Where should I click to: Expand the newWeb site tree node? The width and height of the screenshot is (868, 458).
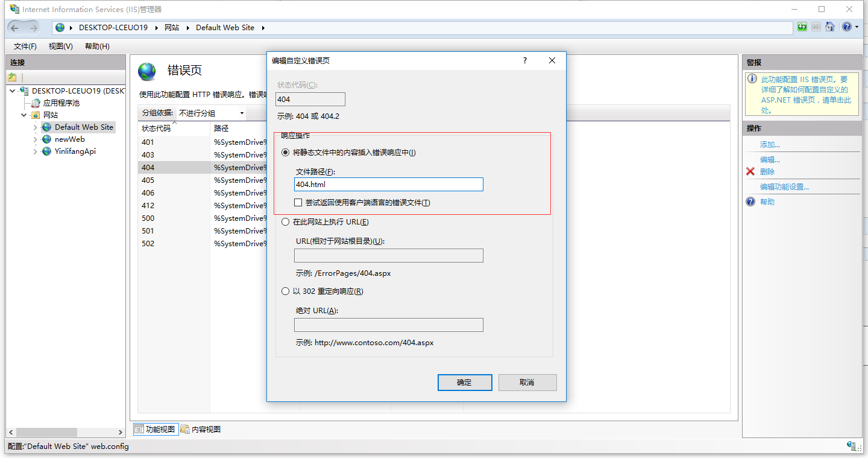point(36,139)
